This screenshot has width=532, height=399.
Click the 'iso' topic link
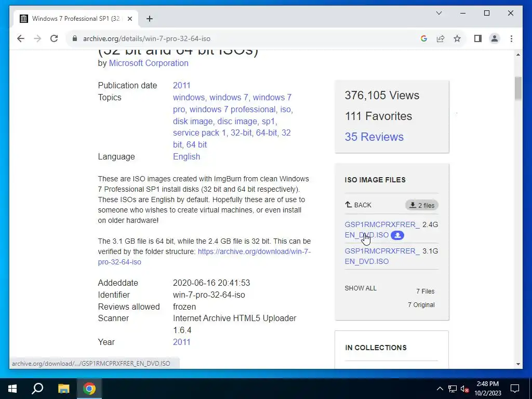[285, 109]
